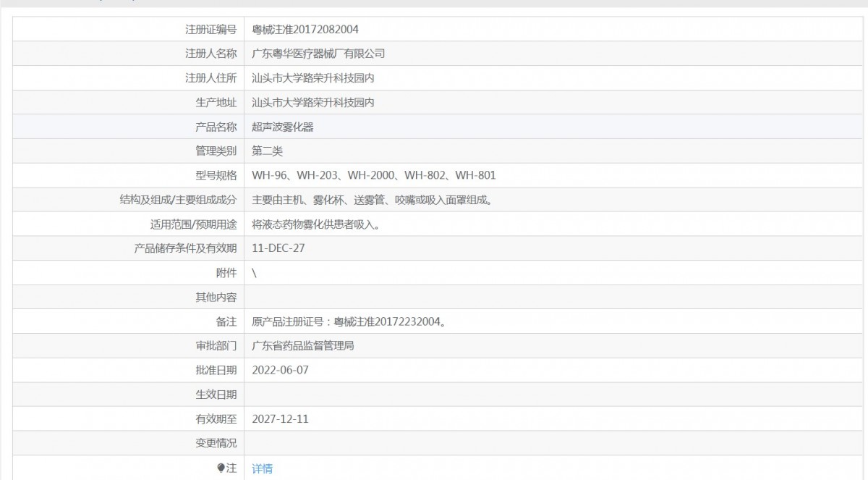Click the 型号规格 label

(x=216, y=175)
